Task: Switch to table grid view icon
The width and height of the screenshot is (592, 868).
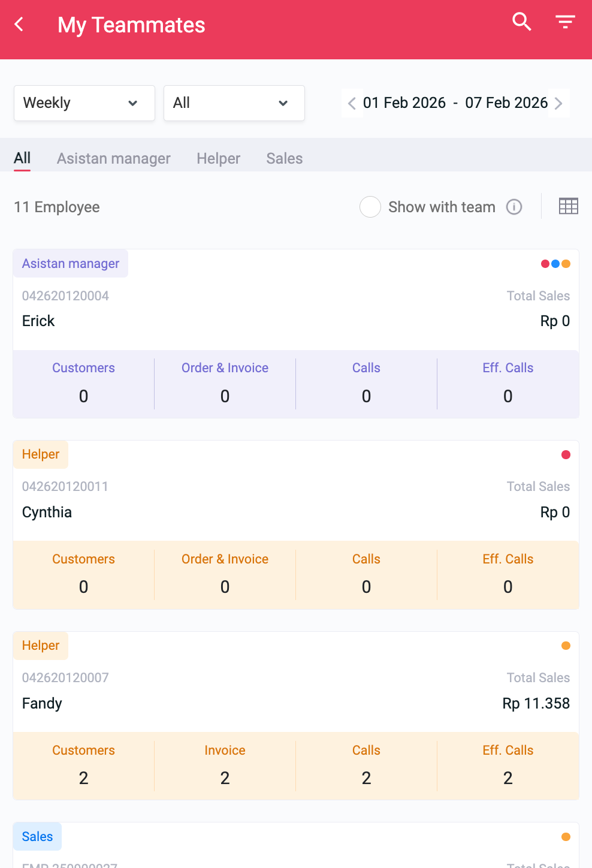Action: point(568,207)
